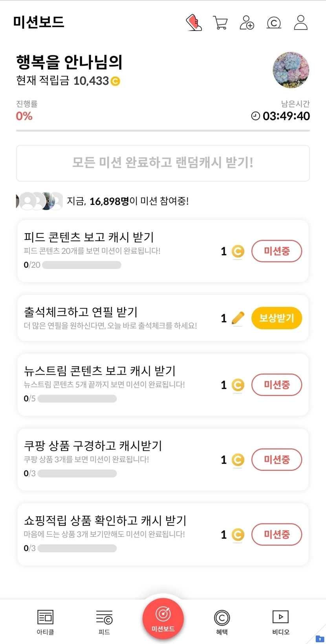Click the hydrangea profile picture
Image resolution: width=326 pixels, height=644 pixels.
tap(291, 70)
